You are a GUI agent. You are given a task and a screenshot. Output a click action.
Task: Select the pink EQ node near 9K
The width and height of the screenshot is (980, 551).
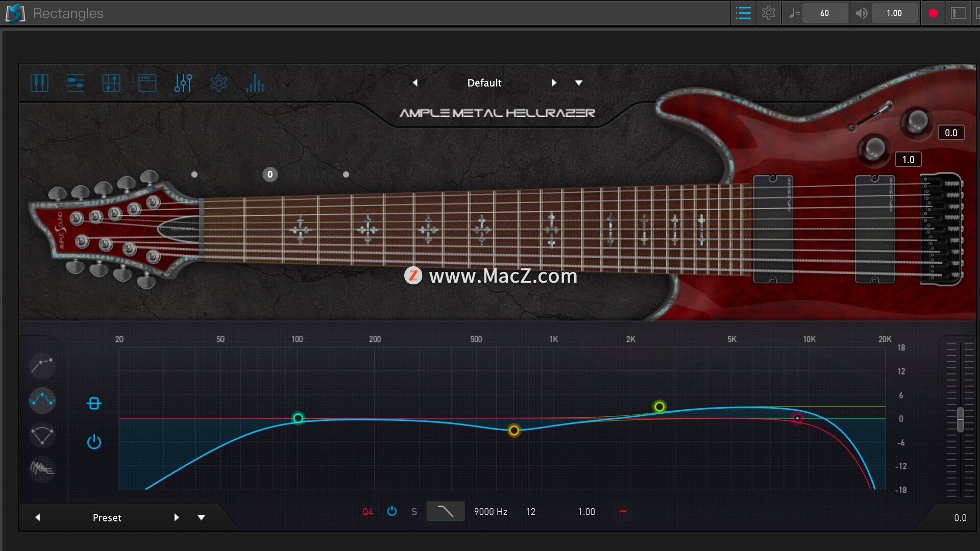click(797, 418)
